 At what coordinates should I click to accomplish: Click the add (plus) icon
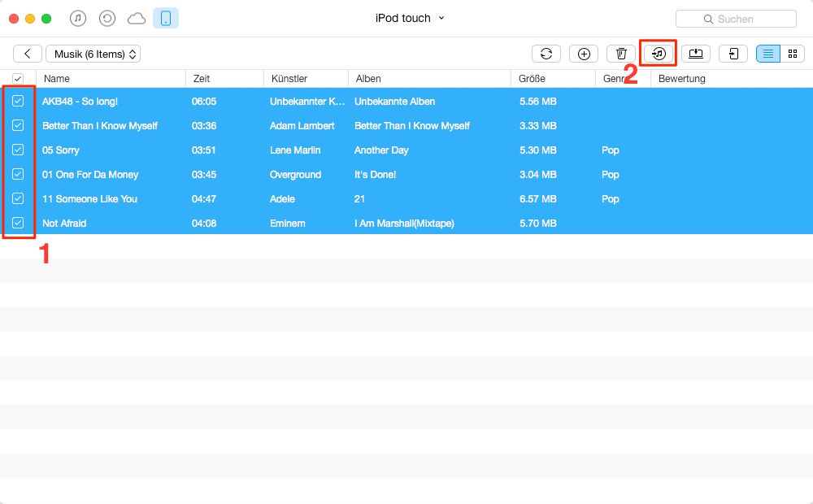click(584, 54)
